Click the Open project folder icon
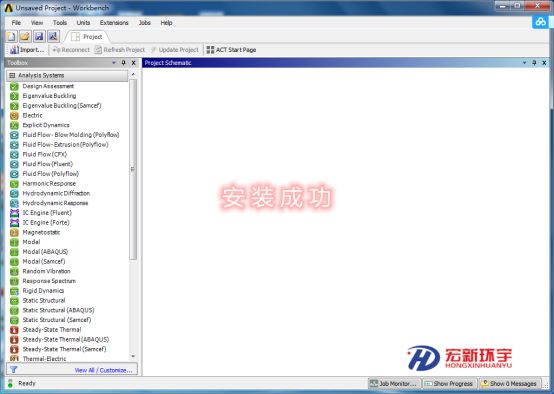 click(25, 36)
